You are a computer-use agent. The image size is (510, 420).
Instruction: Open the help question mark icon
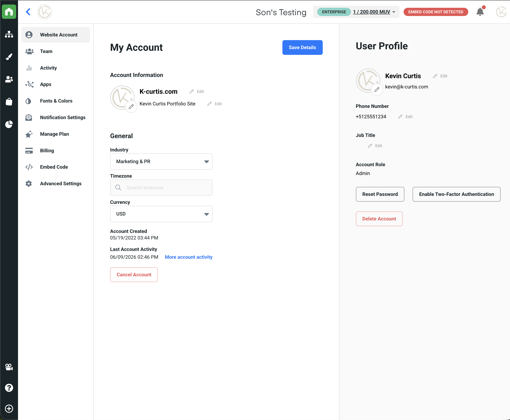pyautogui.click(x=9, y=388)
